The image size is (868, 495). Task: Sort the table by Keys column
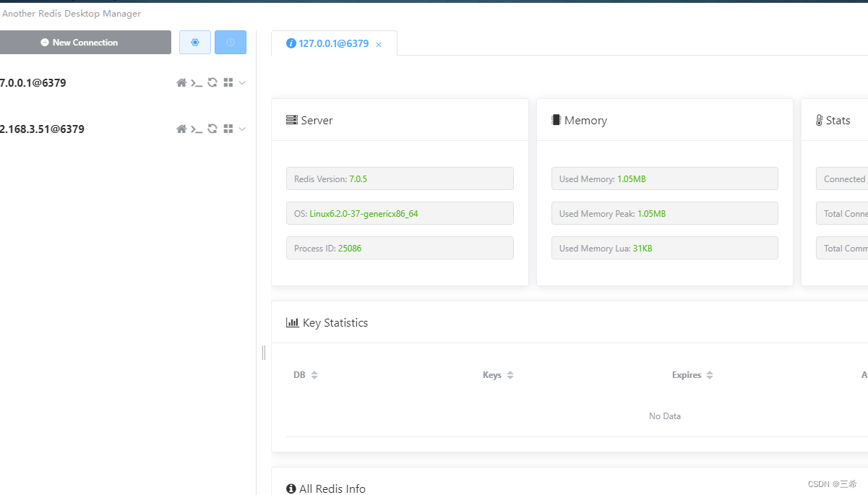tap(510, 375)
